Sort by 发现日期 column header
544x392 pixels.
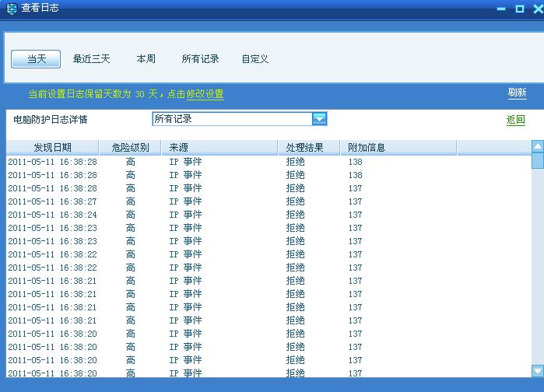point(52,148)
